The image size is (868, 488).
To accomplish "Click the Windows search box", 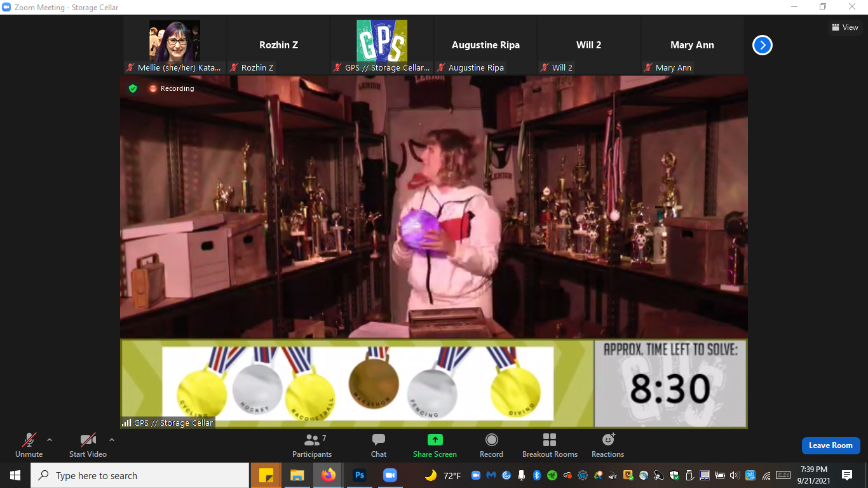I will 140,475.
